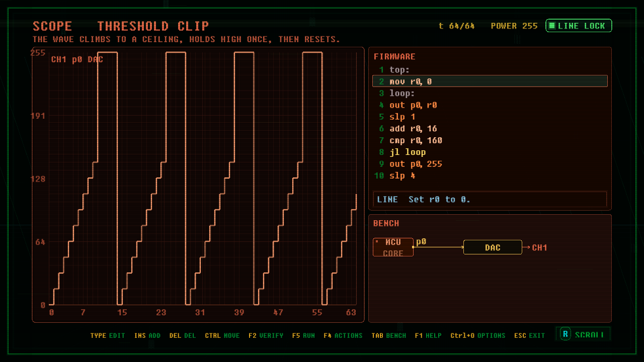Click the t 64/64 counter
This screenshot has height=362, width=644.
tap(457, 26)
